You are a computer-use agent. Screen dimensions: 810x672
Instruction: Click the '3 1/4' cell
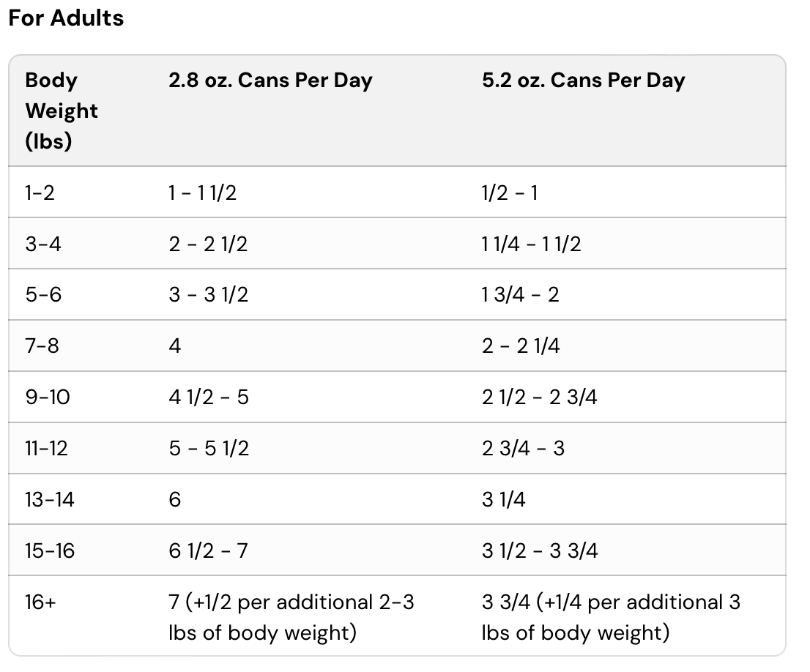(504, 499)
